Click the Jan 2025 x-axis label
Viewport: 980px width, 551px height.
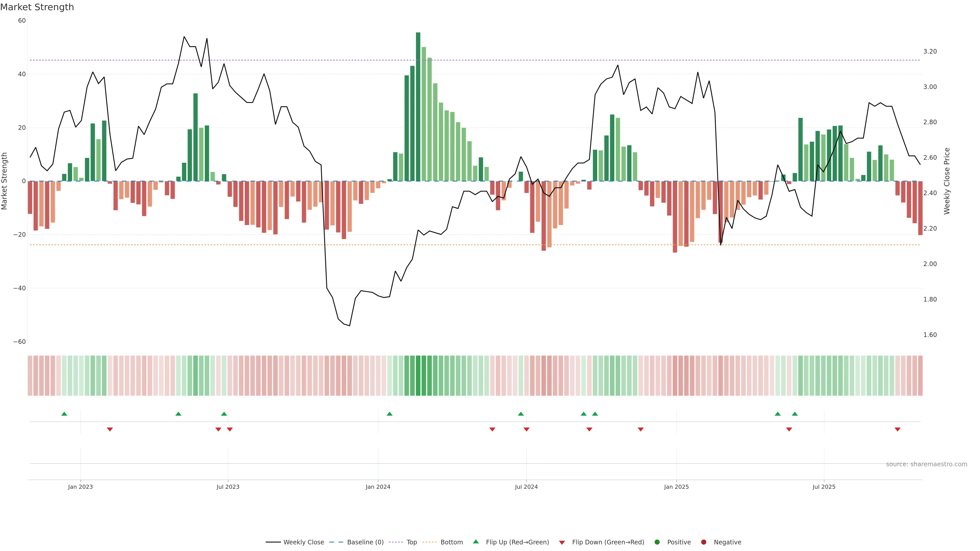(676, 487)
